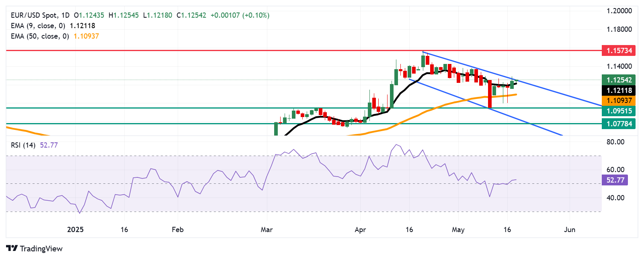The width and height of the screenshot is (644, 259).
Task: Click the red 1.15734 horizontal resistance line
Action: click(304, 51)
